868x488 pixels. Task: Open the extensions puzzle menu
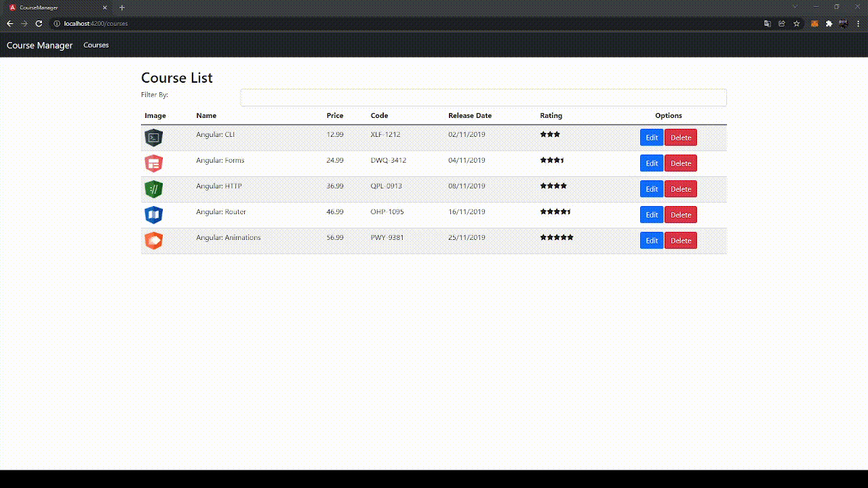click(x=829, y=24)
